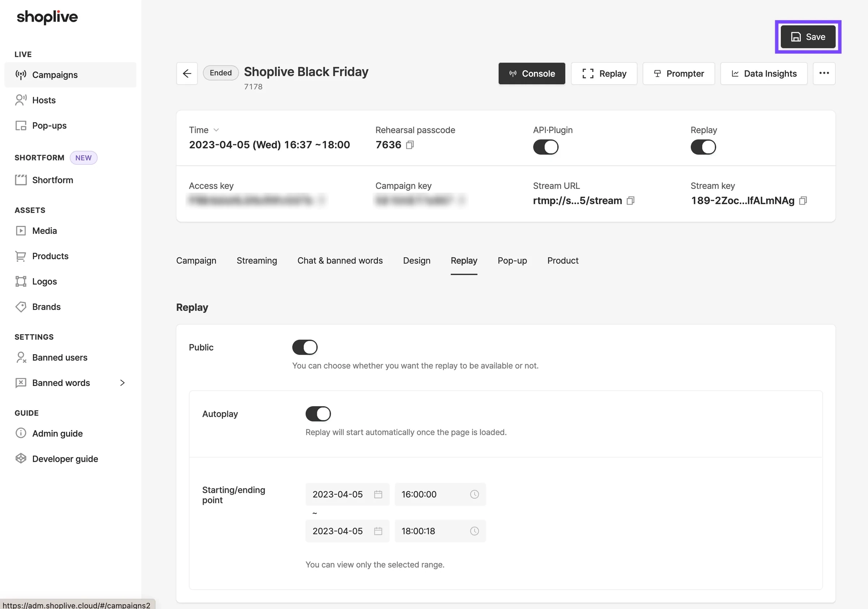Switch to the Campaign tab
Viewport: 868px width, 609px height.
(196, 260)
